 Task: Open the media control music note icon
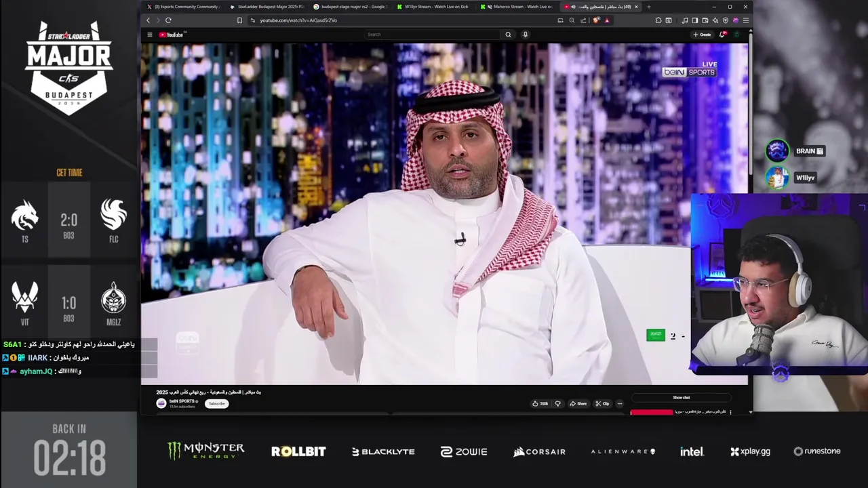point(685,20)
